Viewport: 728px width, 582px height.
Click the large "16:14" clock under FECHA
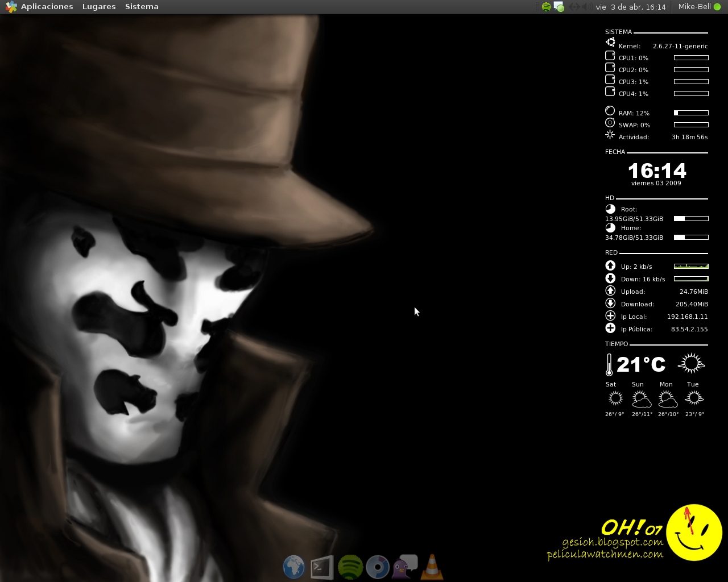(657, 171)
